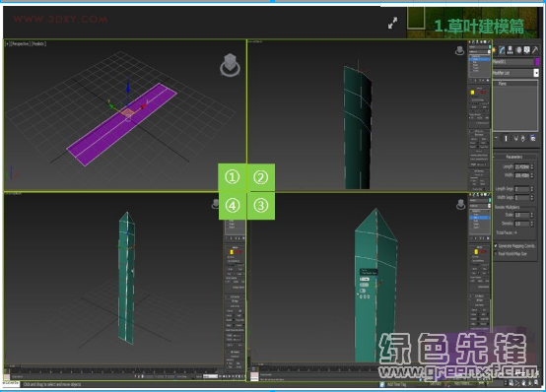
Task: Open the Display command panel tab
Action: point(527,50)
